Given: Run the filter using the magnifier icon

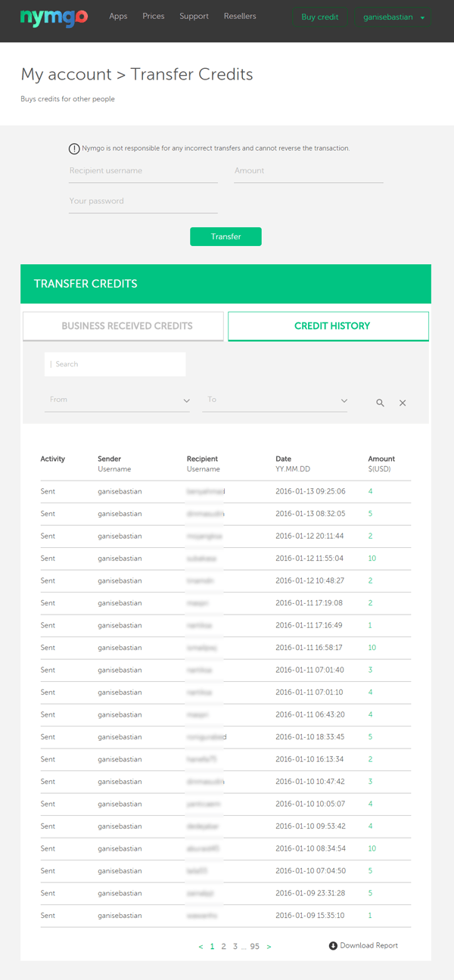Looking at the screenshot, I should pos(380,403).
